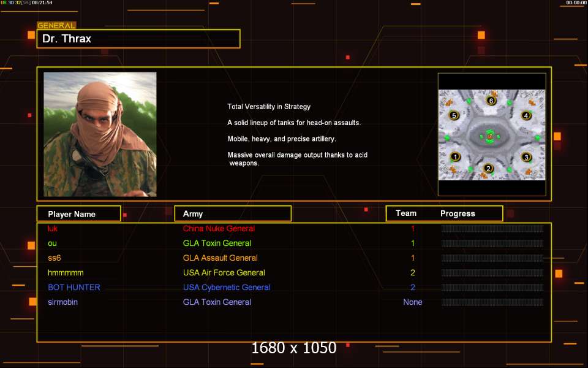This screenshot has width=588, height=368.
Task: Select player BOT HUNTER in the list
Action: click(x=74, y=288)
